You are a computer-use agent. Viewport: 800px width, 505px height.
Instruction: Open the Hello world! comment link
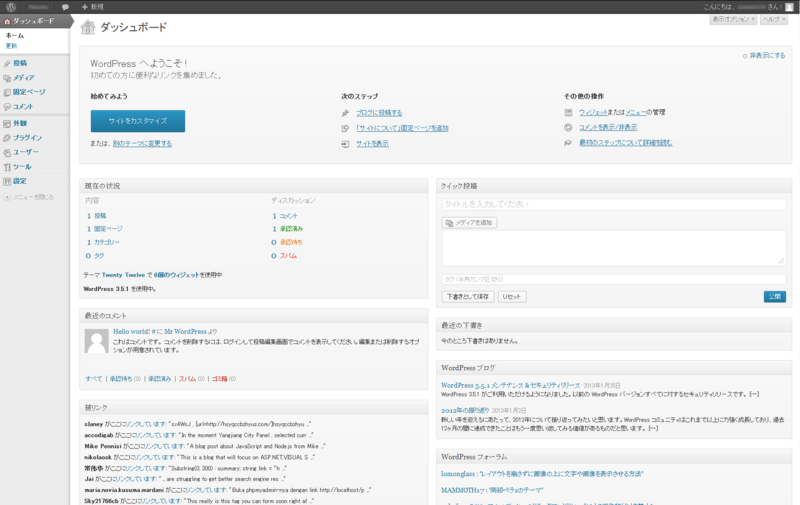pyautogui.click(x=134, y=332)
